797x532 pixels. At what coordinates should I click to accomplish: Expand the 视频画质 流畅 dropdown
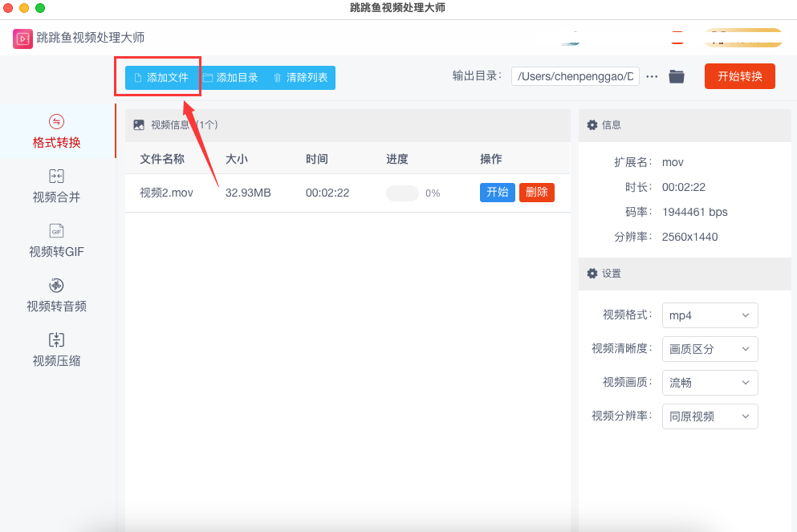tap(710, 383)
